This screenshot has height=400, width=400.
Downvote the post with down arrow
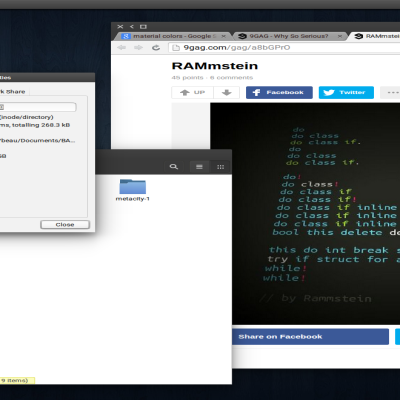227,92
